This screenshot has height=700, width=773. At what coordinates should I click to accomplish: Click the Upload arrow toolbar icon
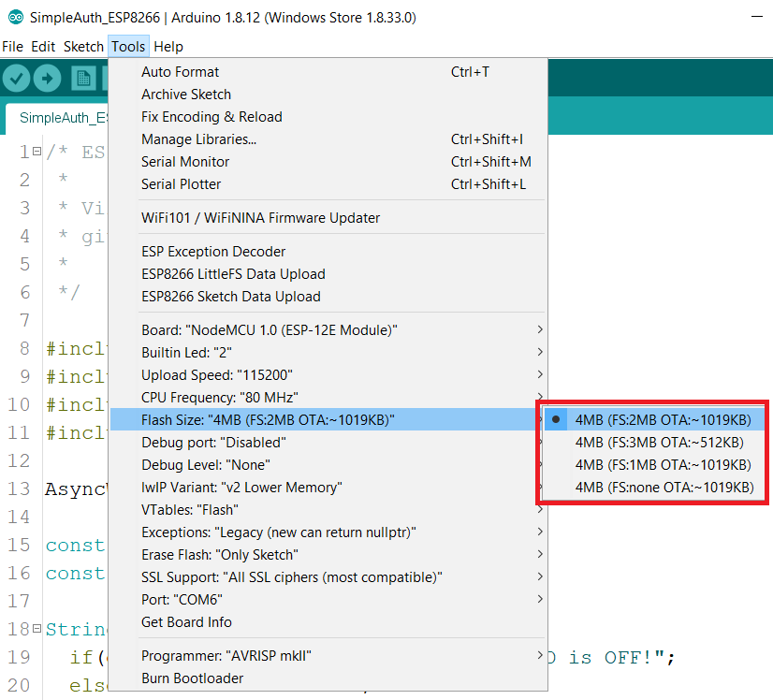[x=48, y=79]
